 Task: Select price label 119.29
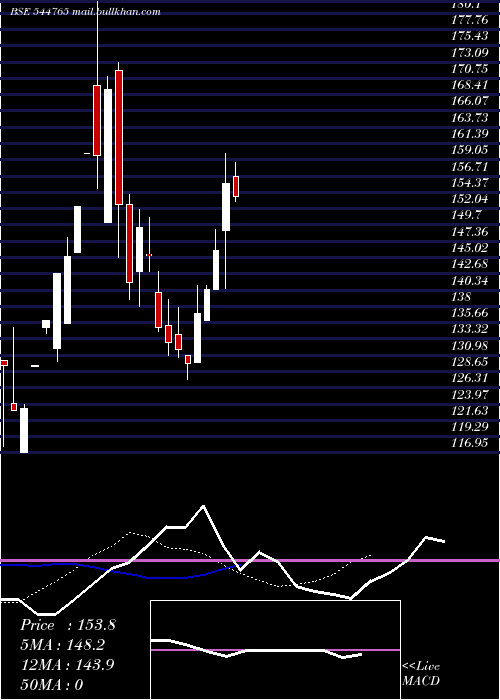[469, 427]
